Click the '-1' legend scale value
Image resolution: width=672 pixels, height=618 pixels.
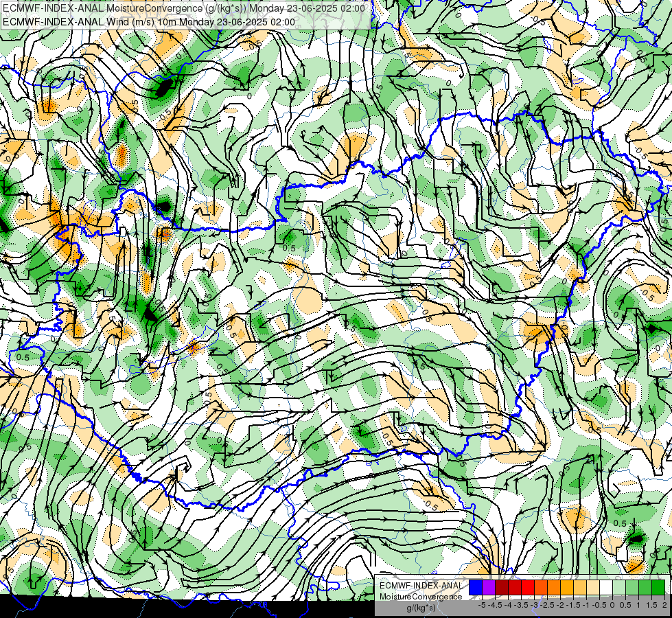pyautogui.click(x=586, y=605)
